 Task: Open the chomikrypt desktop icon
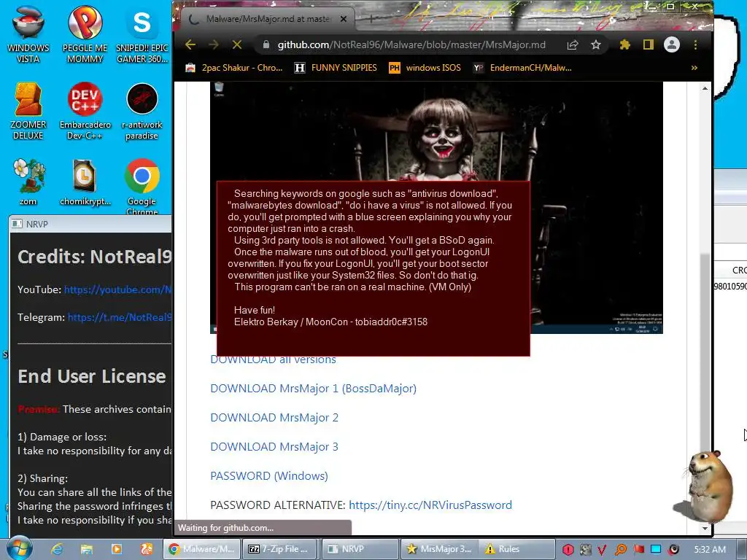tap(85, 182)
